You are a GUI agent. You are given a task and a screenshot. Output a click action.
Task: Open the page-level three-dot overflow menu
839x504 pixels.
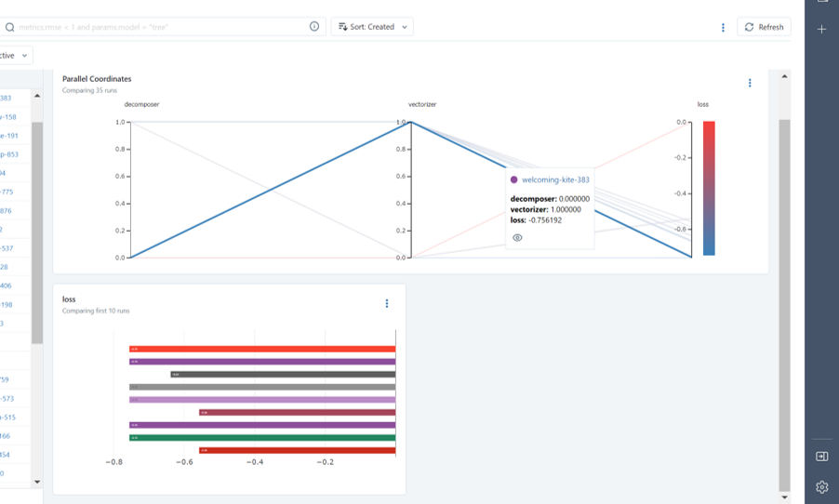click(x=723, y=27)
